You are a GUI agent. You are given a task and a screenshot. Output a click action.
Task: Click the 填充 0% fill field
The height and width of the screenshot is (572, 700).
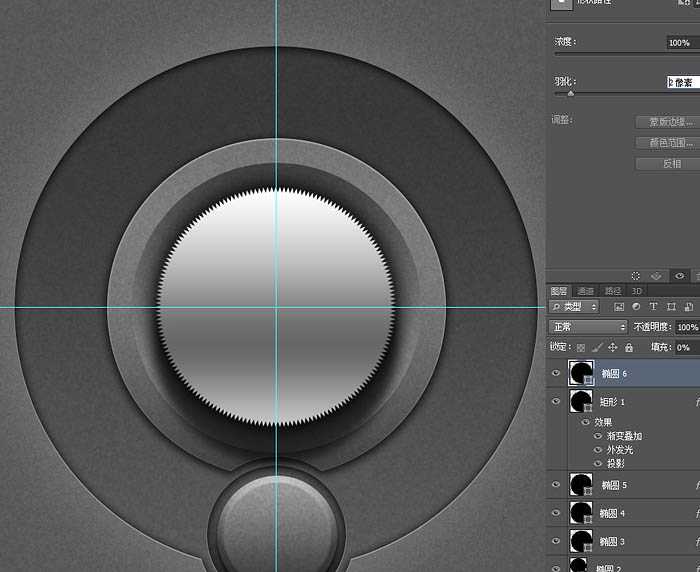pos(688,347)
